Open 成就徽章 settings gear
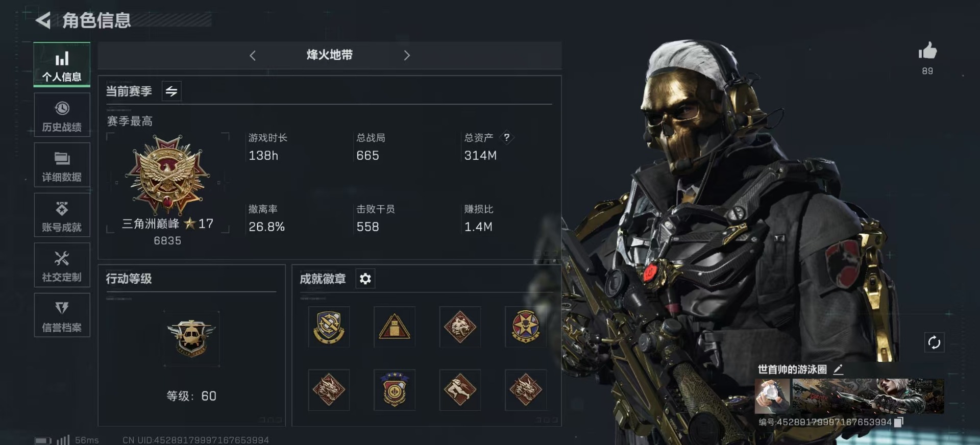 coord(365,279)
